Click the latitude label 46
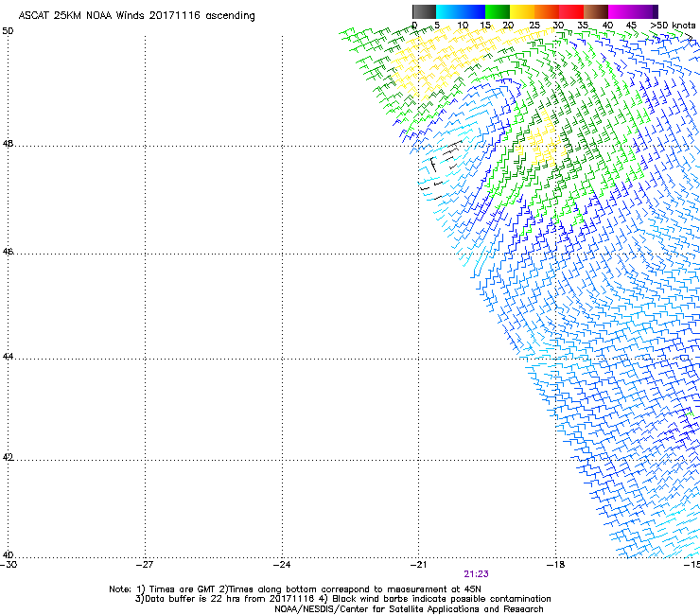The height and width of the screenshot is (615, 700). (x=8, y=252)
